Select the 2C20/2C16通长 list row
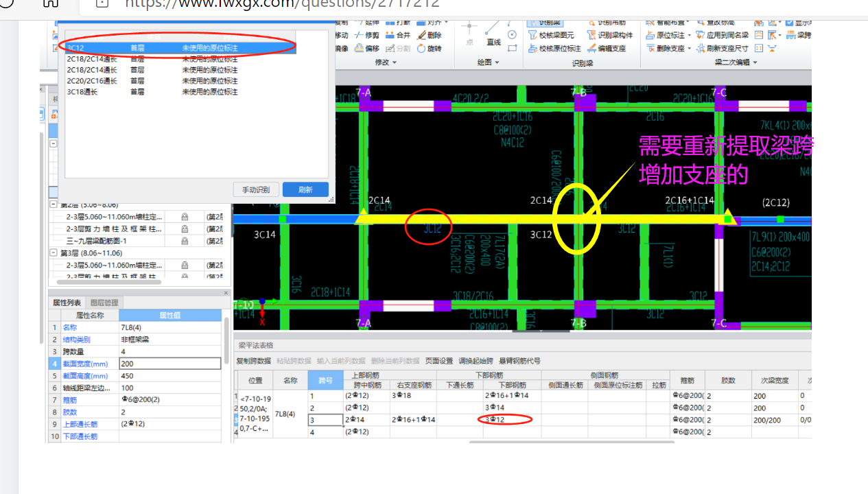The height and width of the screenshot is (494, 868). click(180, 81)
